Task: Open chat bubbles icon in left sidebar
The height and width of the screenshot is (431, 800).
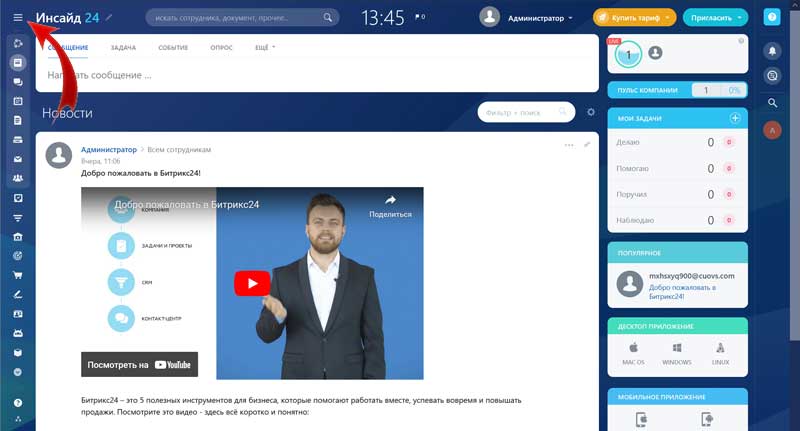Action: click(x=18, y=82)
